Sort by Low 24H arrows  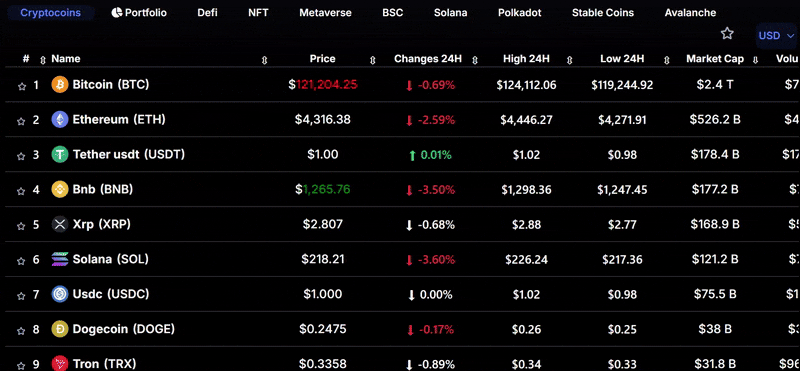click(x=666, y=60)
